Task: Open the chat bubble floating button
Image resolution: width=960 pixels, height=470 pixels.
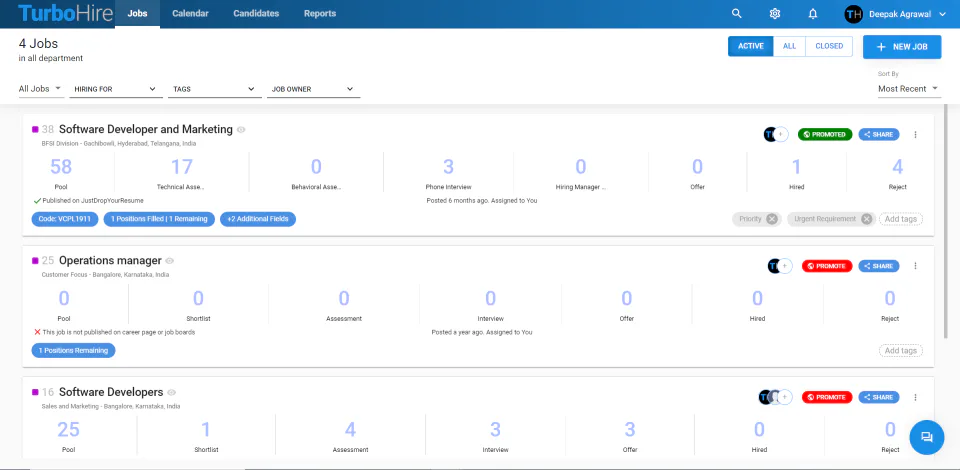Action: (x=926, y=437)
